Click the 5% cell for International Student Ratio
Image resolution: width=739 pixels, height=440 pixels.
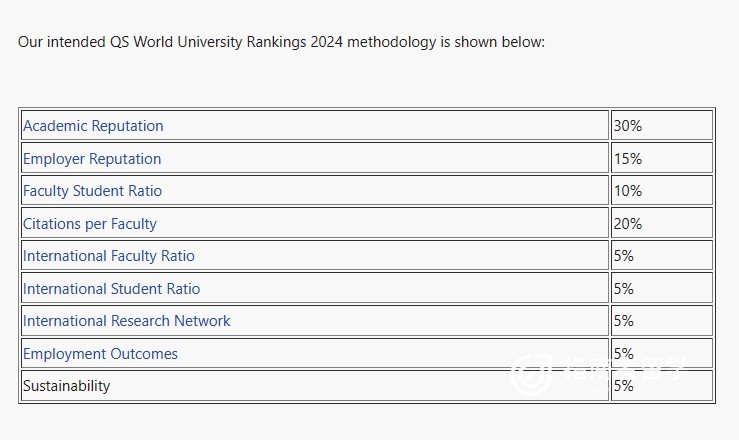coord(662,288)
